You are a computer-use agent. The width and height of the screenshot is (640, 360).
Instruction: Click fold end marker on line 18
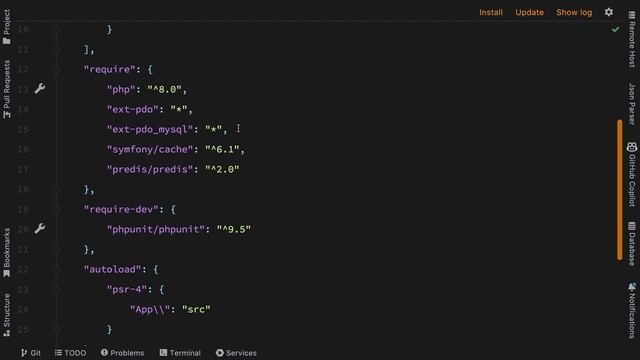pyautogui.click(x=56, y=189)
